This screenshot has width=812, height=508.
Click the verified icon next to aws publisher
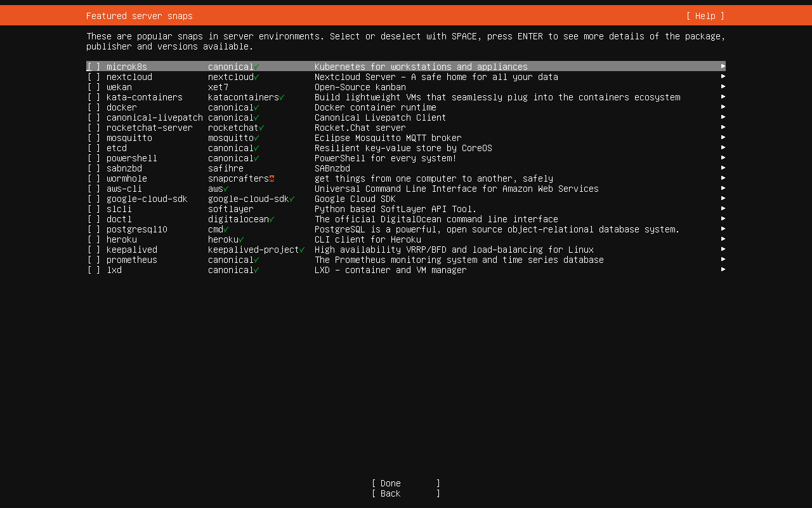click(x=225, y=189)
